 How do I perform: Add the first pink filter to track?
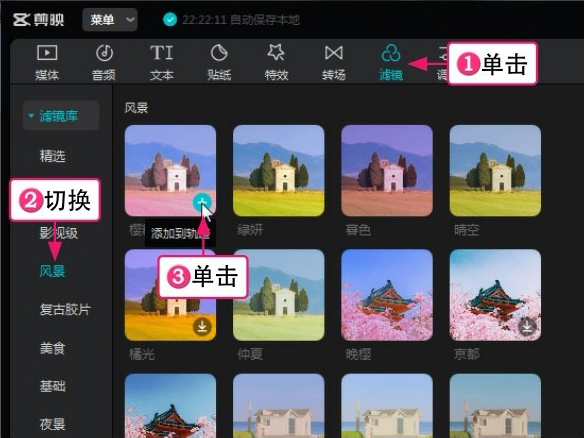click(202, 203)
